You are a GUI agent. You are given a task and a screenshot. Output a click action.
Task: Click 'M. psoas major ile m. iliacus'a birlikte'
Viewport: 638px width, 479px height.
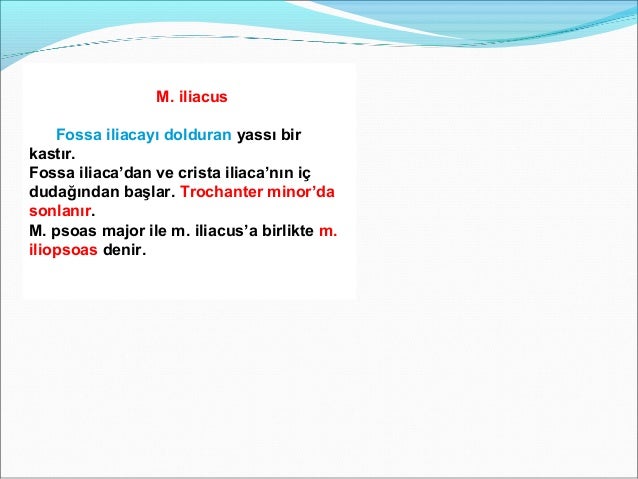click(171, 231)
